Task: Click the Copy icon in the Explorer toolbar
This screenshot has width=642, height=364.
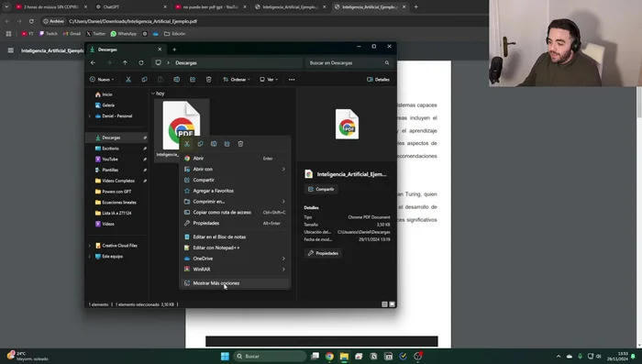Action: (144, 80)
